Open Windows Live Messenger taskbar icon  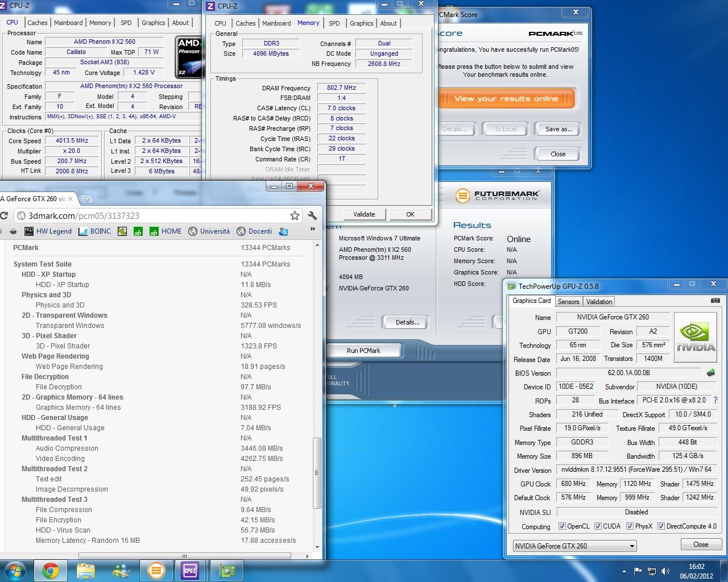point(121,571)
